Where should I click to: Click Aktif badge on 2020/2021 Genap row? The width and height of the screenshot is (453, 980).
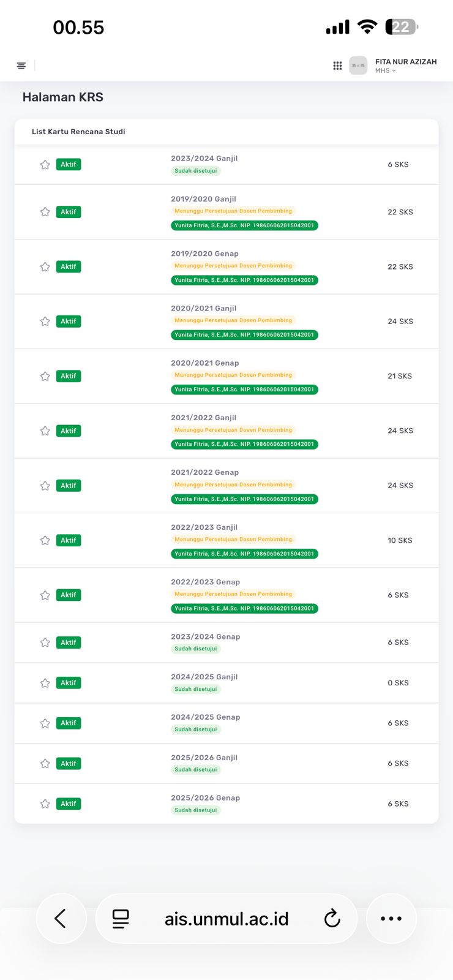[69, 376]
